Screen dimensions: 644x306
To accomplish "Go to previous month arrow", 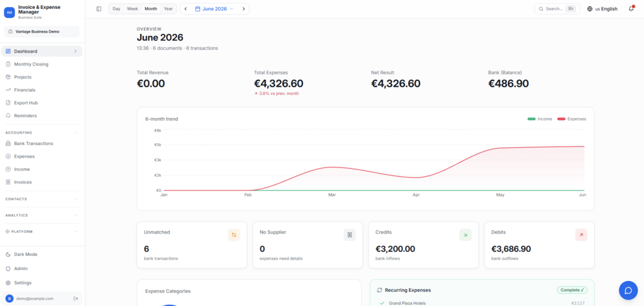I will click(186, 8).
